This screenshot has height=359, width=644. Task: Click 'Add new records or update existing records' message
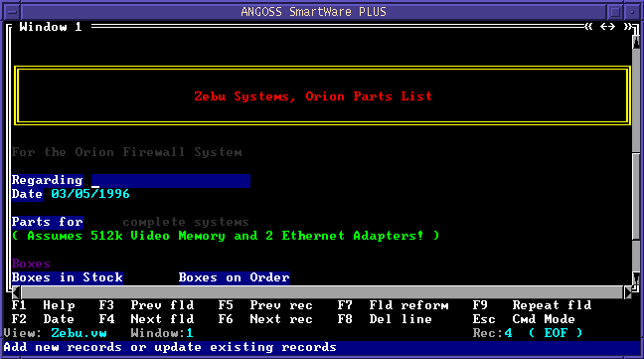170,347
